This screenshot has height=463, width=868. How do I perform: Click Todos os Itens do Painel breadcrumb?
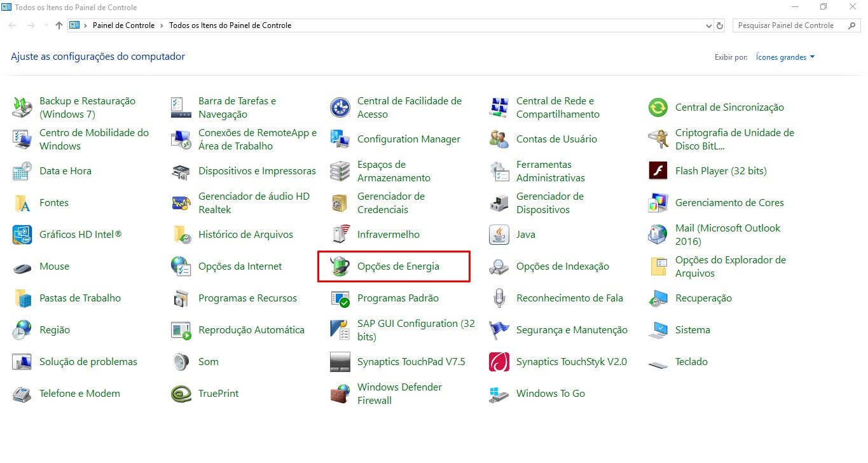click(x=230, y=25)
